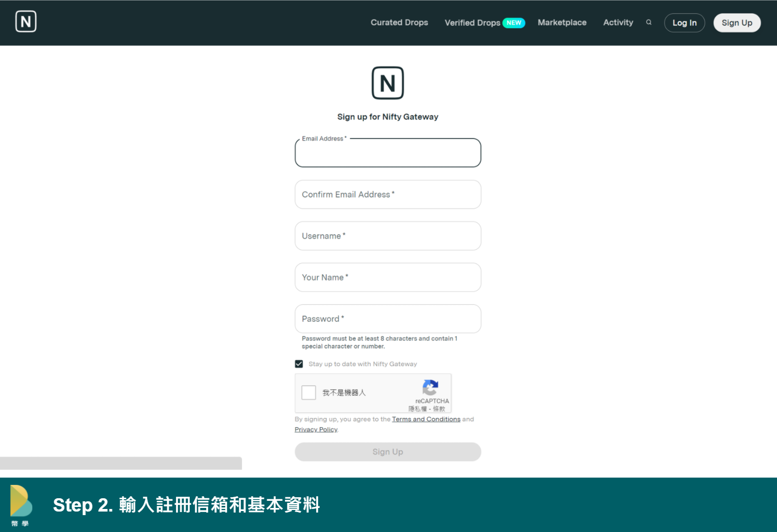The width and height of the screenshot is (777, 532).
Task: Click 'Sign up for Nifty Gateway' heading
Action: click(x=388, y=117)
